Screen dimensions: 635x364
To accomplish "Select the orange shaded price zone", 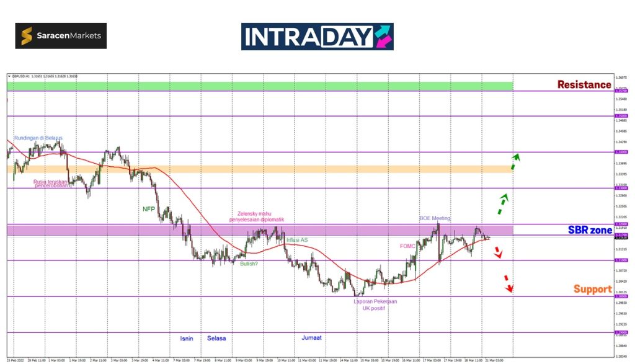I will 260,169.
